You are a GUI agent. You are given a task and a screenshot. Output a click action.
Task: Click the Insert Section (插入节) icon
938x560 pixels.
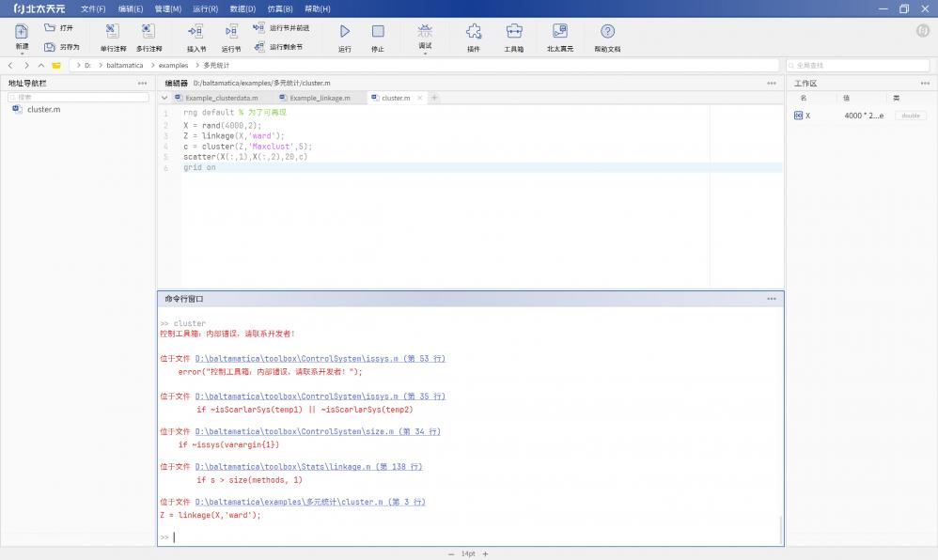(x=196, y=32)
